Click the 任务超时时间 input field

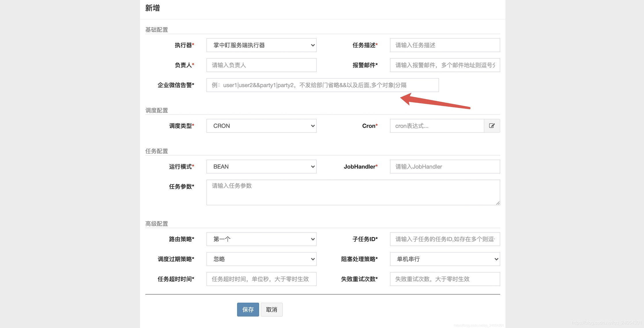261,279
